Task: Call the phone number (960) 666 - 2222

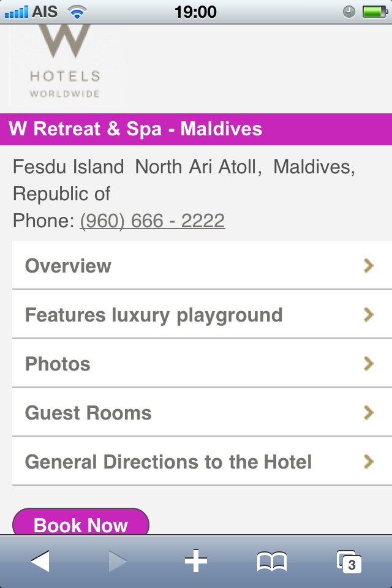Action: (x=153, y=221)
